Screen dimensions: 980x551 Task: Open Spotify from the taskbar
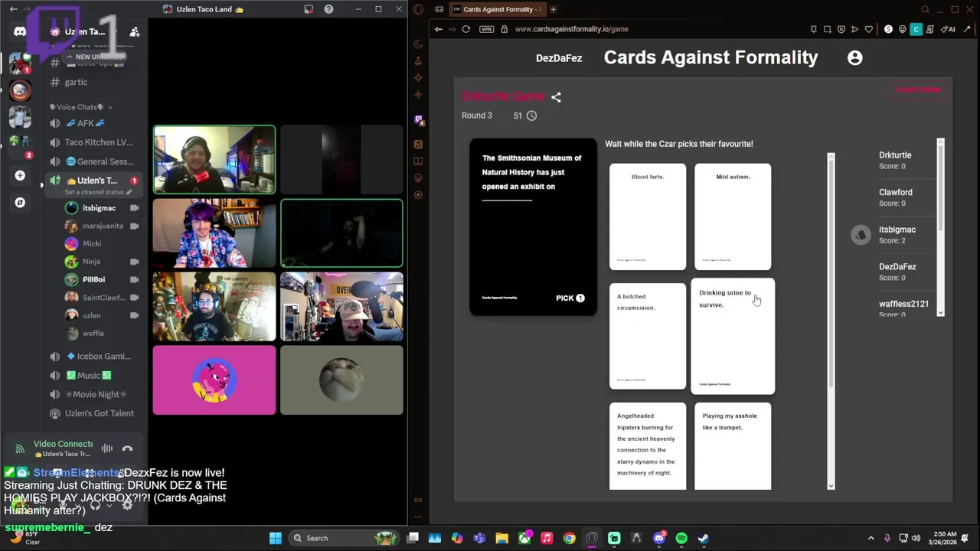click(681, 538)
